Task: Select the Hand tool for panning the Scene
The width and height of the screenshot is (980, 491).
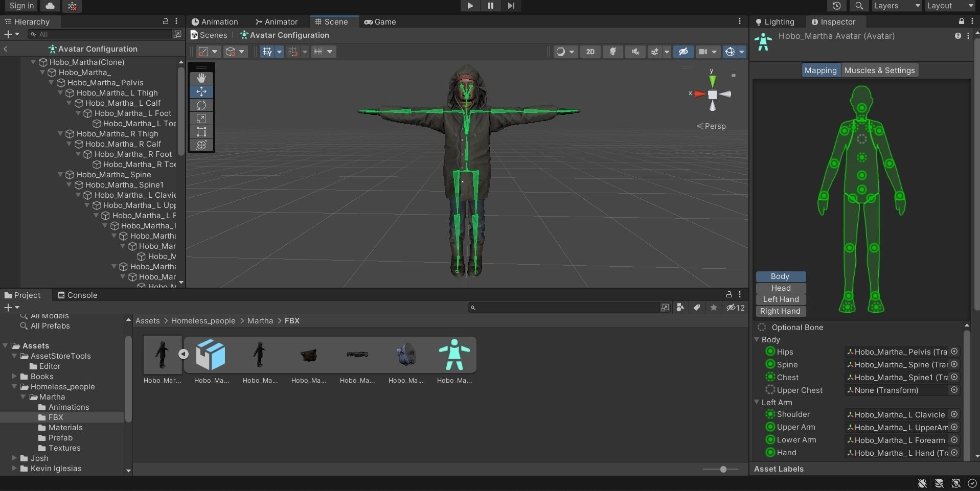Action: click(x=201, y=78)
